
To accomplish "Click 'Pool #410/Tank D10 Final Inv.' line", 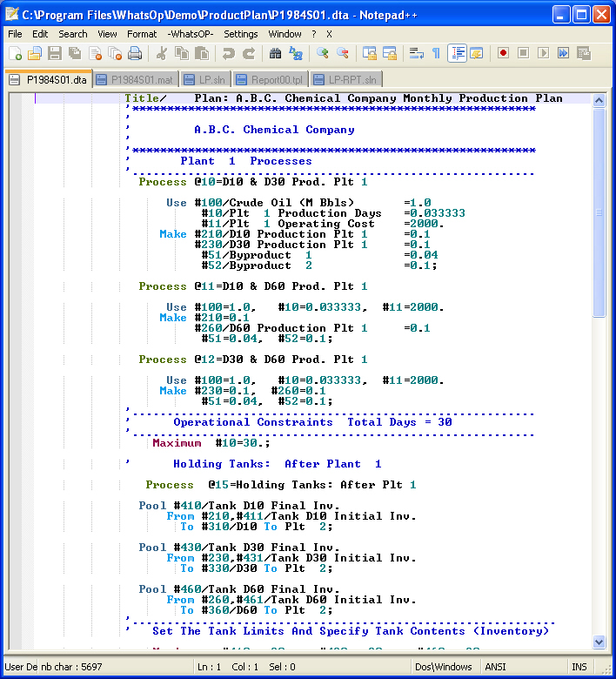I will (239, 506).
